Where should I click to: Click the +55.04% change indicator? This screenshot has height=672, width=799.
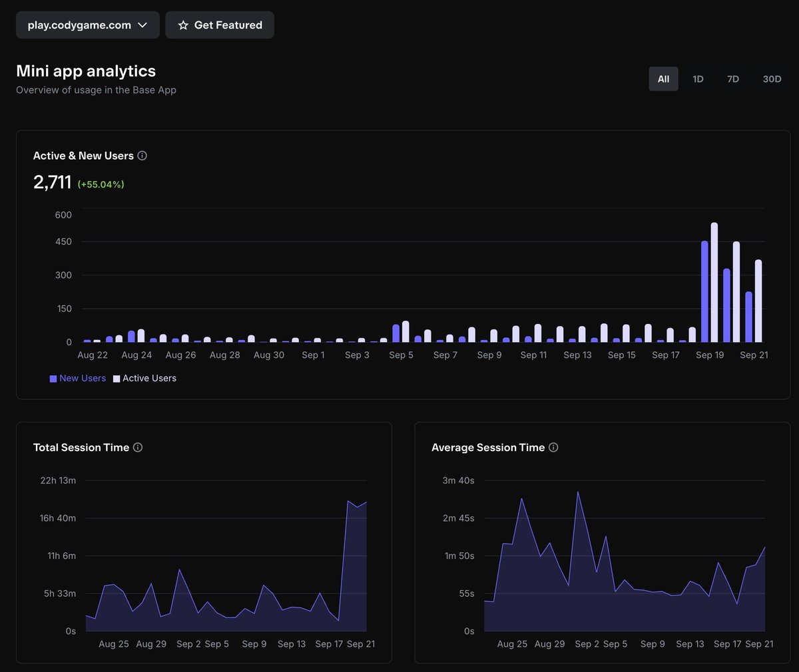point(101,184)
